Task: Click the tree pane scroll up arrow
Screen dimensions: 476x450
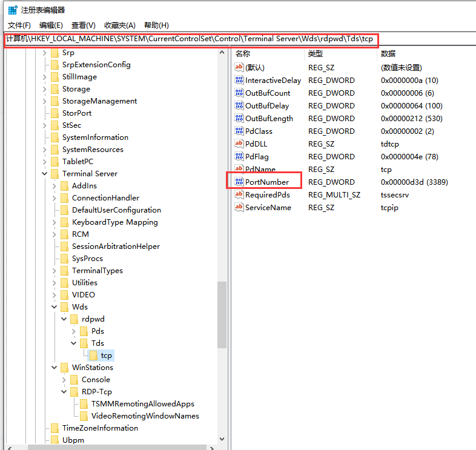Action: [222, 53]
